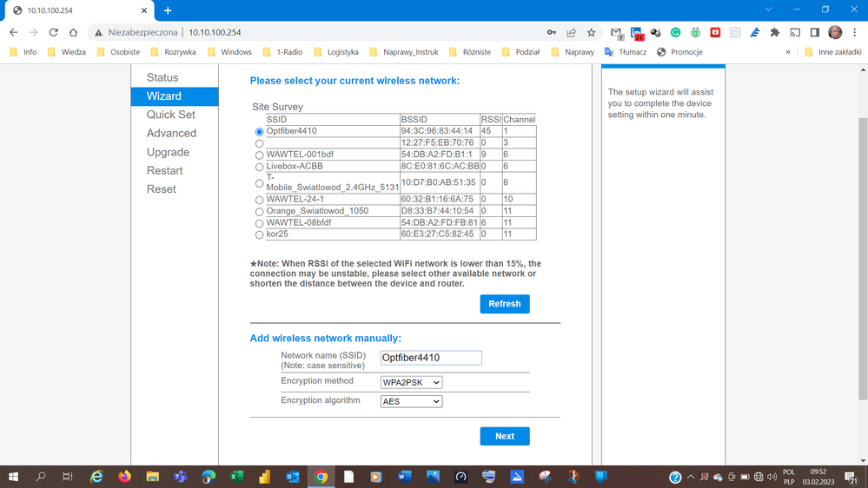The width and height of the screenshot is (868, 488).
Task: Reload the page with the browser refresh icon
Action: click(x=53, y=32)
